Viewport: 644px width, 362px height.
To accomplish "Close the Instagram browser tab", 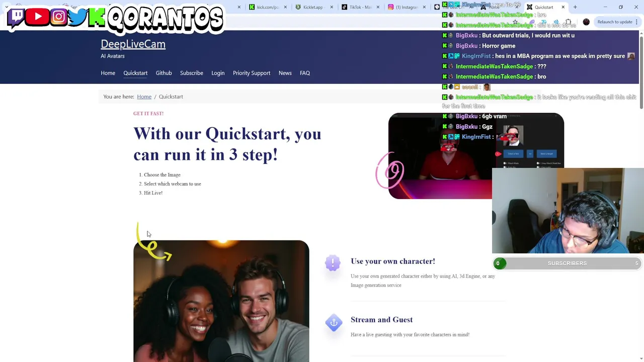I will [x=424, y=7].
